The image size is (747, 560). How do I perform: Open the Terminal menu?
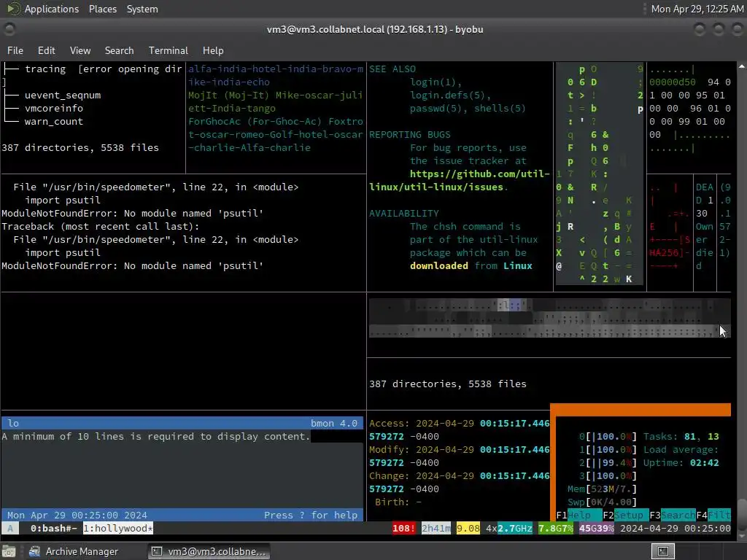tap(169, 50)
